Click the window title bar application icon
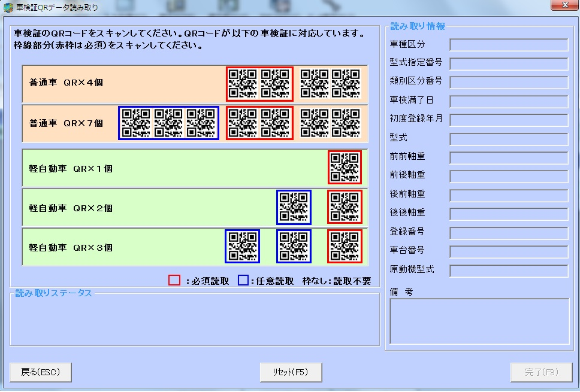 coord(8,7)
